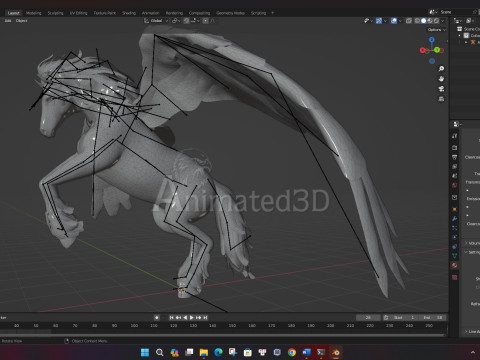This screenshot has height=360, width=480.
Task: Open the object visibility selectability dropdown
Action: pyautogui.click(x=367, y=21)
